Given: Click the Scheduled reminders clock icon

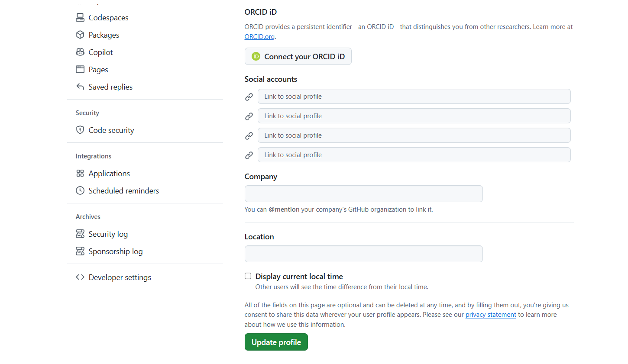Looking at the screenshot, I should [80, 190].
